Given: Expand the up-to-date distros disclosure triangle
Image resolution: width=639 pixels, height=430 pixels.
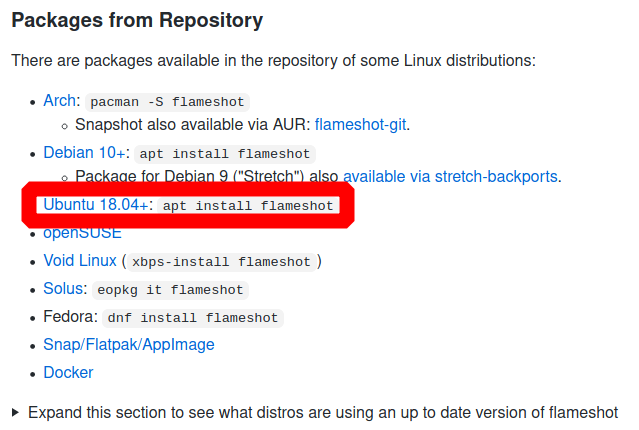Looking at the screenshot, I should [15, 412].
